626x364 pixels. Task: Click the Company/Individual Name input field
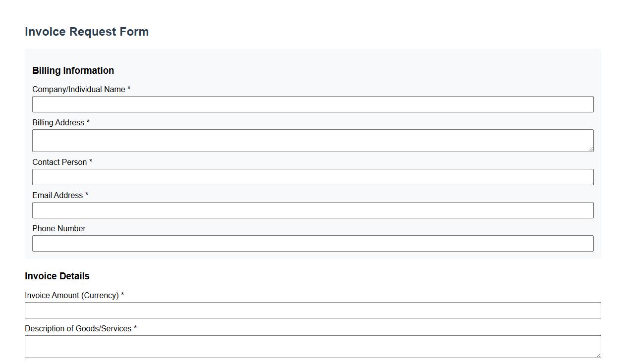(312, 104)
